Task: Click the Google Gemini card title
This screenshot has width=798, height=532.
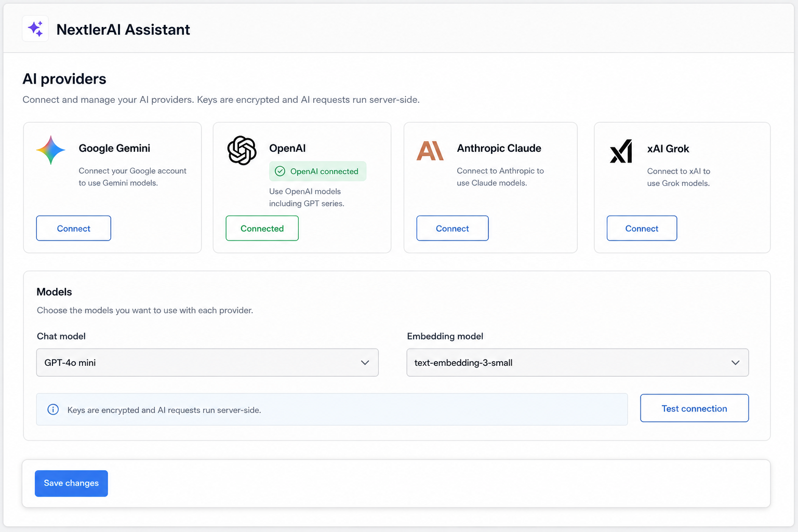Action: coord(114,148)
